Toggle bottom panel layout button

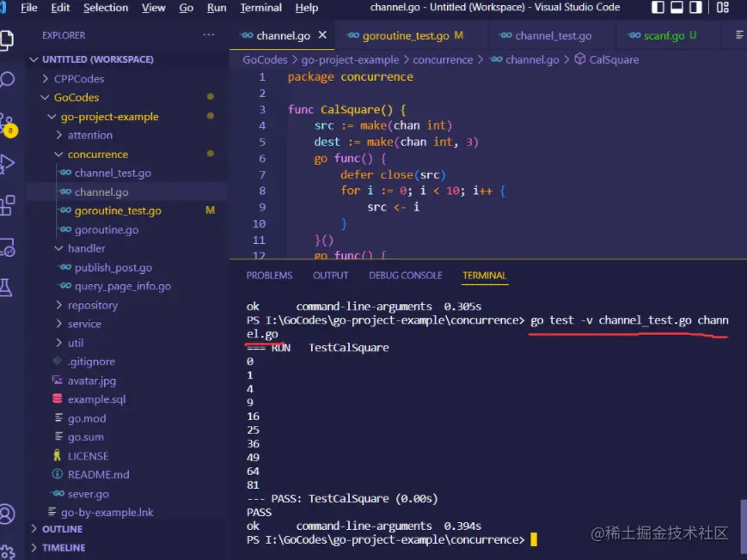677,7
